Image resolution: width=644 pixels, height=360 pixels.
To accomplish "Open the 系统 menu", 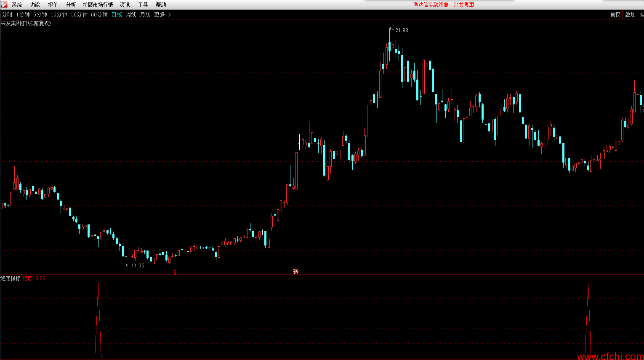I will [x=17, y=5].
